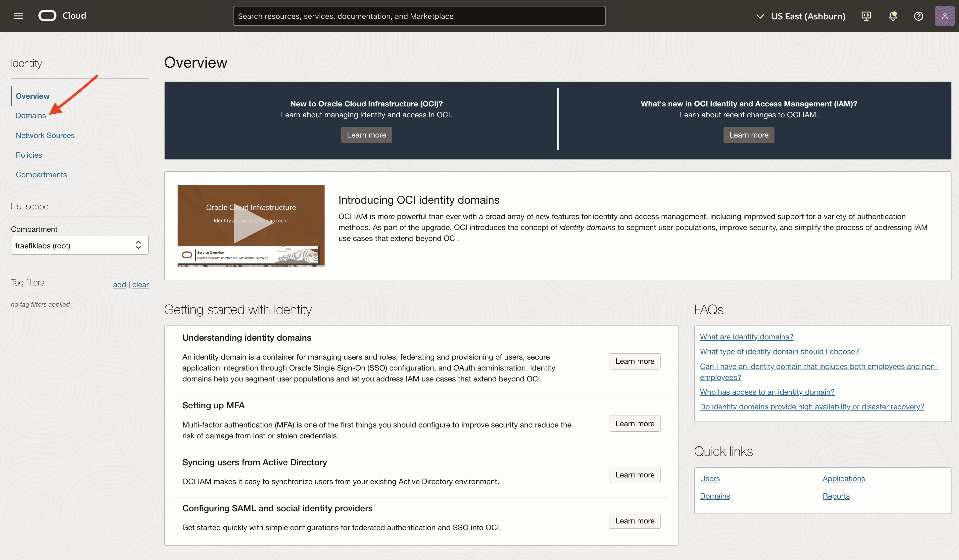Click Learn more for Setting up MFA
Image resolution: width=959 pixels, height=560 pixels.
point(634,423)
